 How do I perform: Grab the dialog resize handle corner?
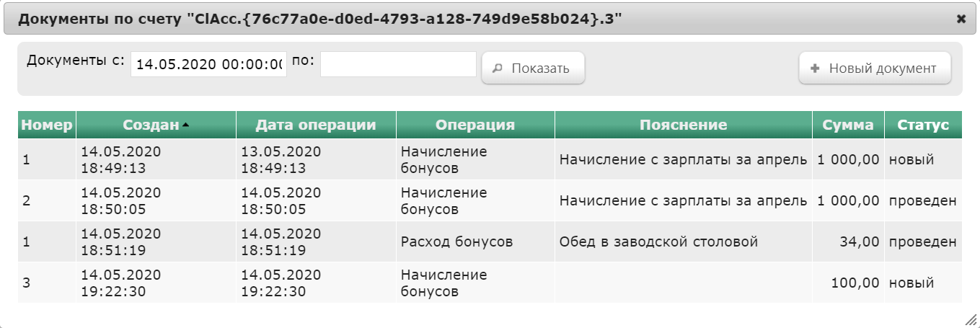[970, 319]
